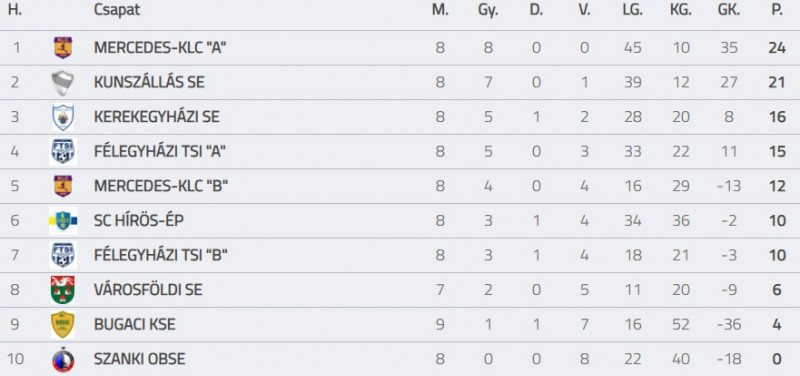Screen dimensions: 800x376
Task: Click the Városföldi SE red-green crest
Action: point(63,290)
